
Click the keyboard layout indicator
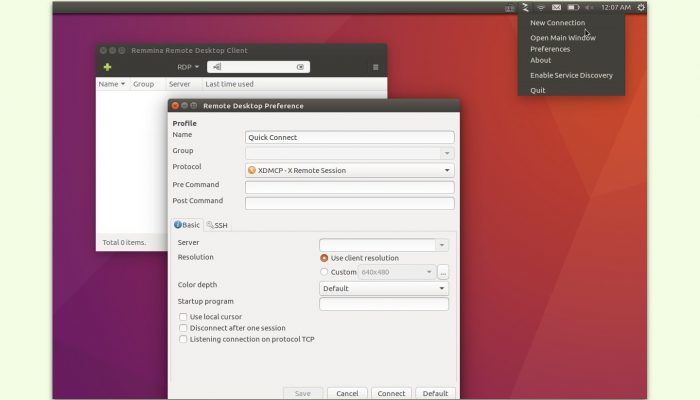pos(509,8)
